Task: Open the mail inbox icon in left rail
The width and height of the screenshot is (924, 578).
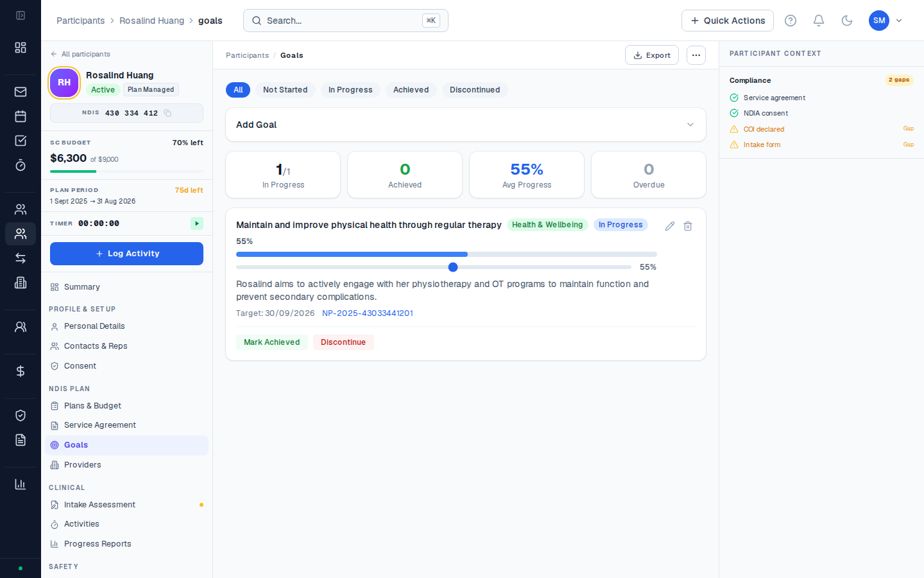Action: 21,92
